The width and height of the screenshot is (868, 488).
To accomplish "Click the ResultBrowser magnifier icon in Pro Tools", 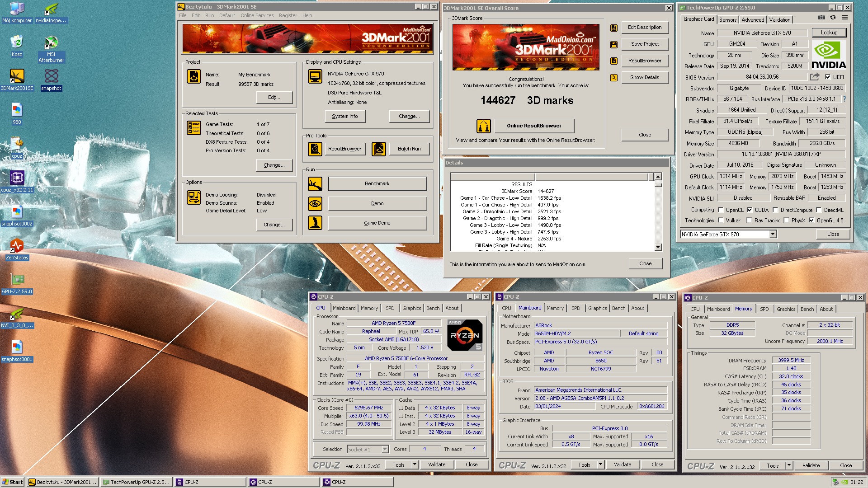I will [315, 149].
